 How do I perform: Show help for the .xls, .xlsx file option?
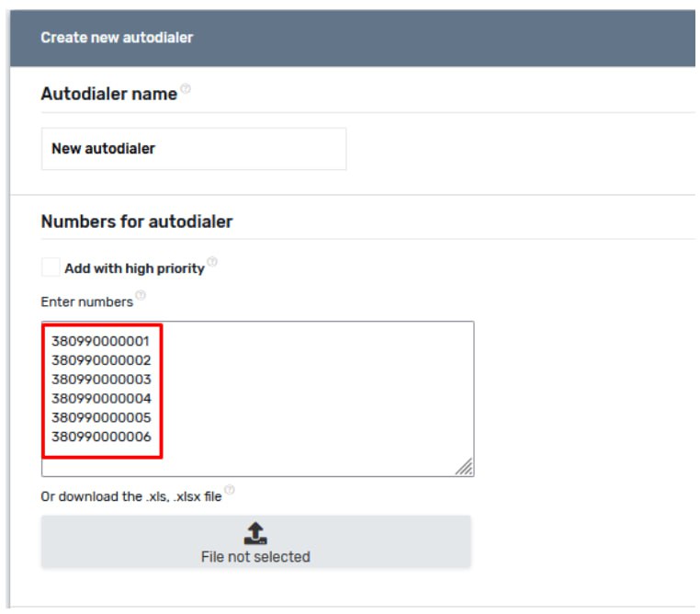coord(230,491)
